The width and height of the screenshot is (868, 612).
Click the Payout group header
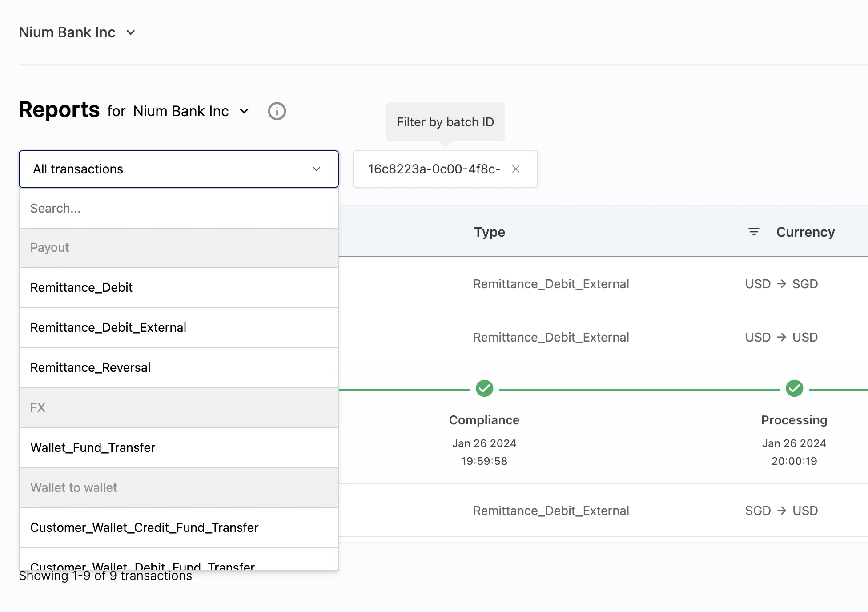click(x=179, y=248)
